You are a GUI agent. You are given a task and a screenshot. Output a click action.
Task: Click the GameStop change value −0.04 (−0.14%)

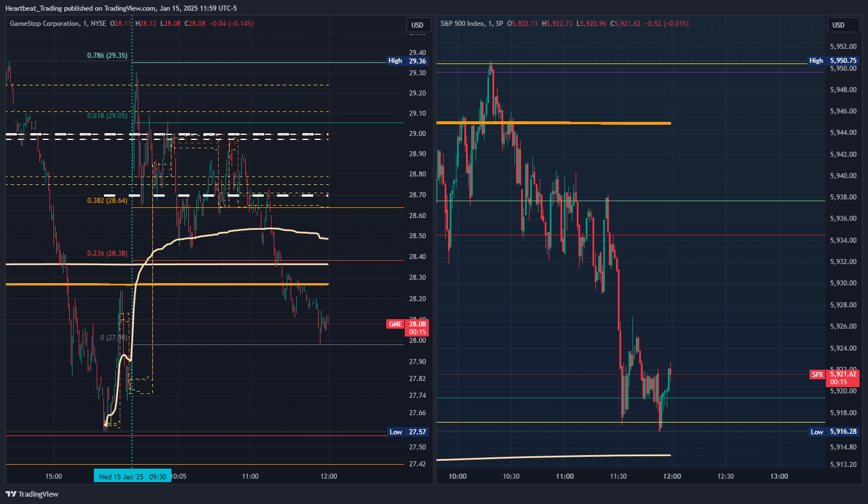(x=232, y=24)
